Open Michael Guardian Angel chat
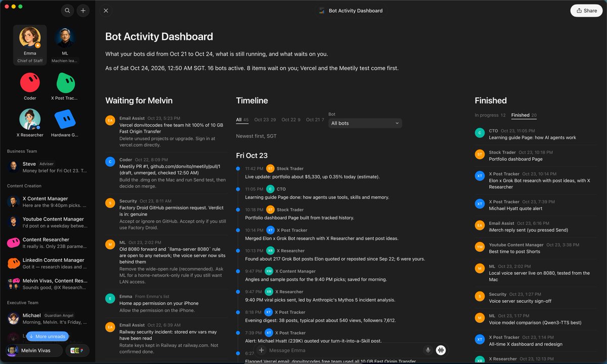Screen dimensions: 607x364 click(48, 318)
